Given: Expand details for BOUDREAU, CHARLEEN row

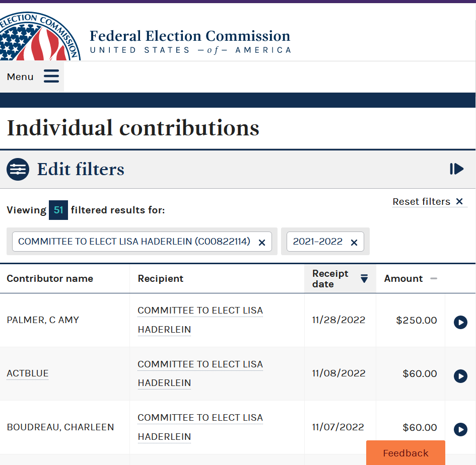Looking at the screenshot, I should point(460,429).
